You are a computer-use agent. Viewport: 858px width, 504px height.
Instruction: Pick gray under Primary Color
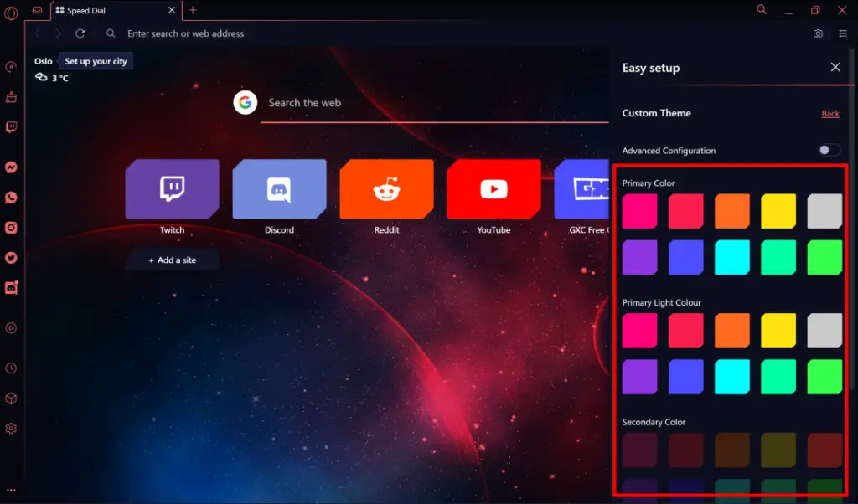(x=824, y=211)
